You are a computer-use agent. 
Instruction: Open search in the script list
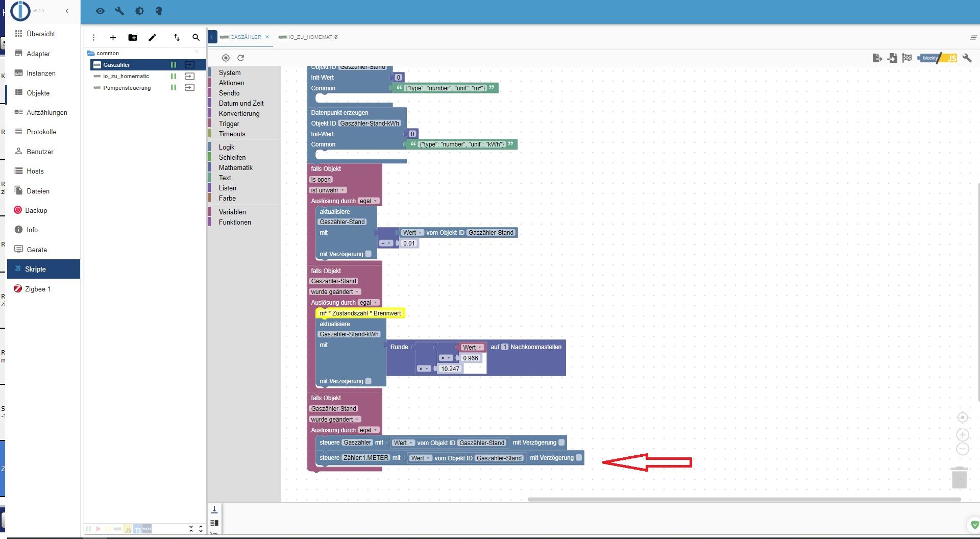pos(196,37)
